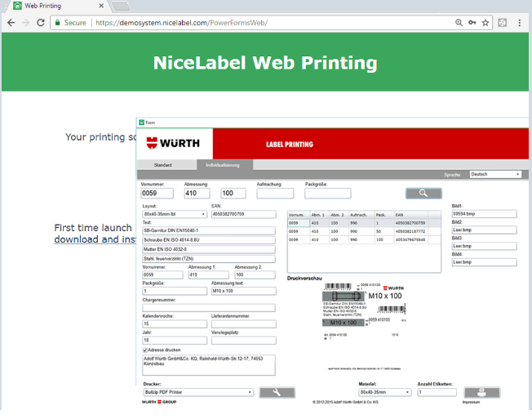The image size is (532, 415).
Task: Click the Bild3 Leer.bmp field
Action: [x=484, y=246]
